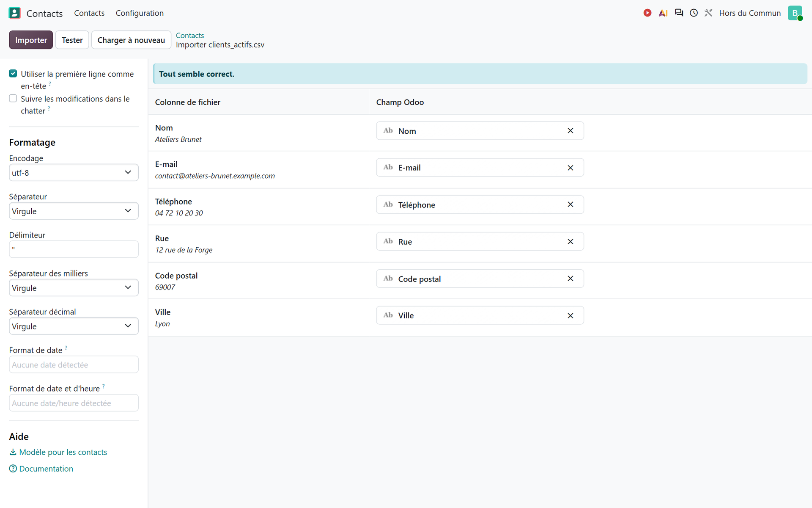The image size is (812, 508).
Task: Open the Contacts menu in the navbar
Action: click(89, 13)
